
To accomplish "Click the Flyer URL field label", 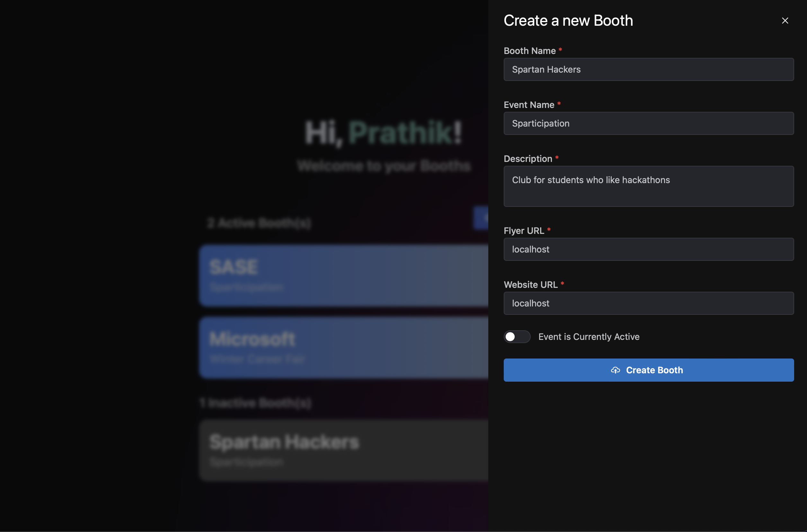I will tap(524, 231).
